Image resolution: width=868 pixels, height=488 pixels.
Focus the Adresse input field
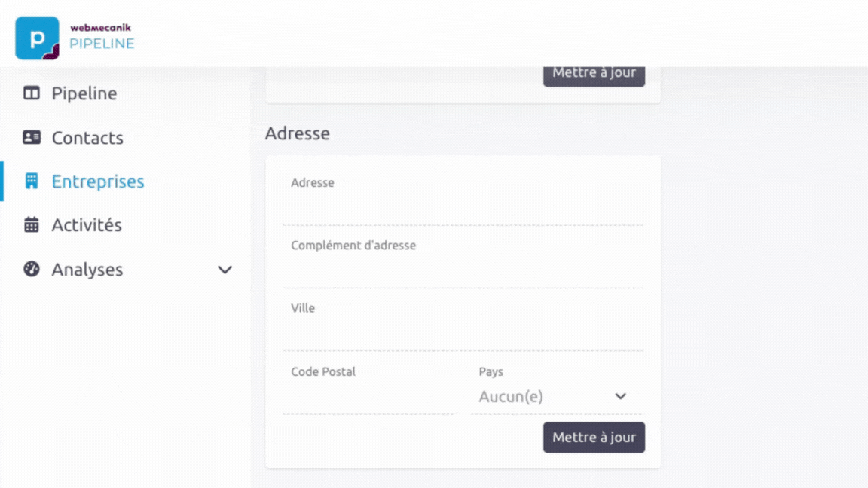click(x=463, y=208)
